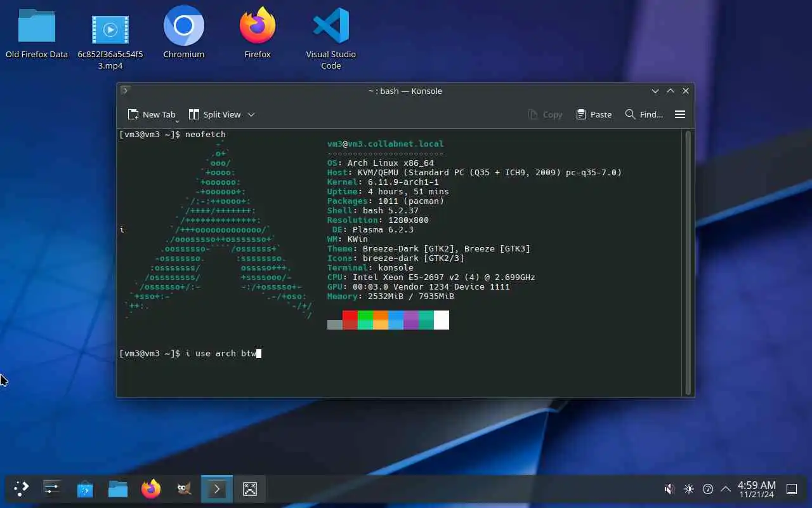Click the 'i use arch btw' command text
Viewport: 812px width, 508px height.
point(221,354)
